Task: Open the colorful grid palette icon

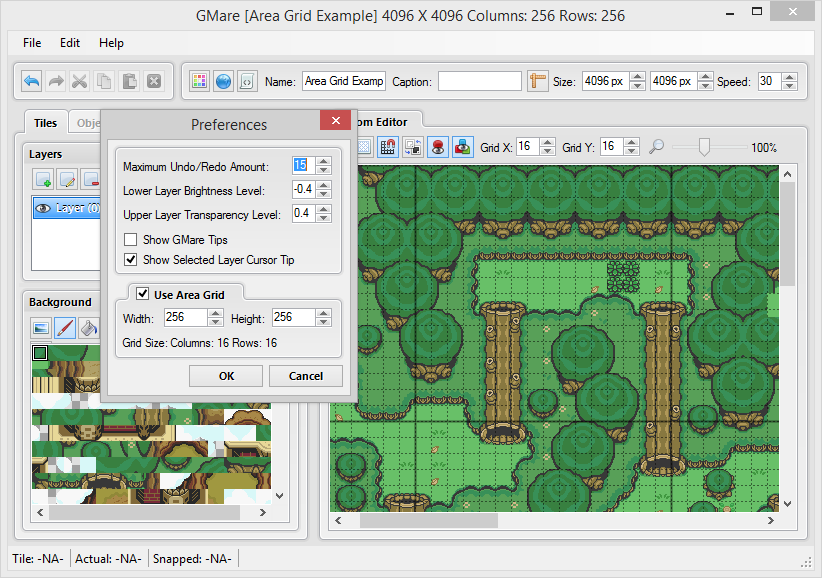Action: 199,81
